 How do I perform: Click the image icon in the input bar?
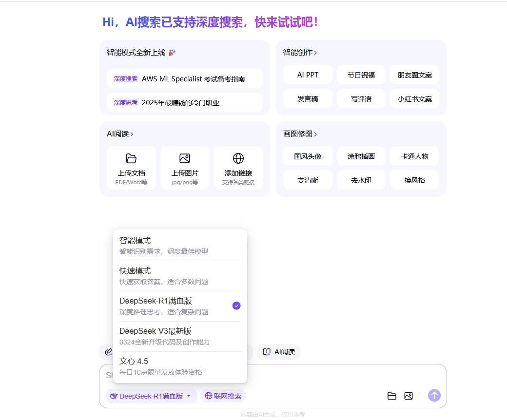click(x=409, y=396)
